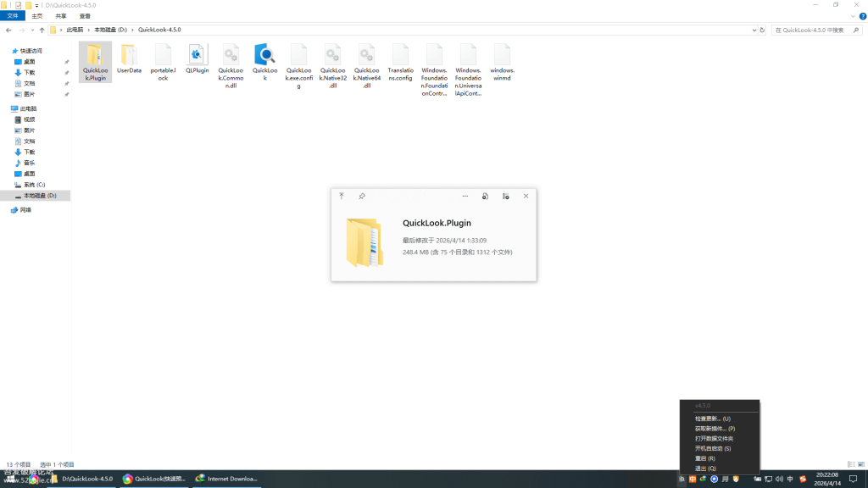This screenshot has width=868, height=488.
Task: Select QuickLook.exe.config file
Action: [x=298, y=66]
